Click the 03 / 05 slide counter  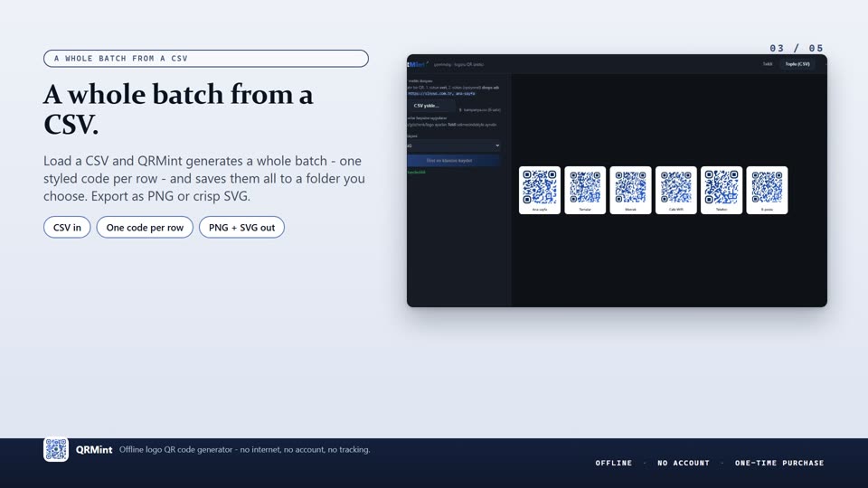coord(797,48)
